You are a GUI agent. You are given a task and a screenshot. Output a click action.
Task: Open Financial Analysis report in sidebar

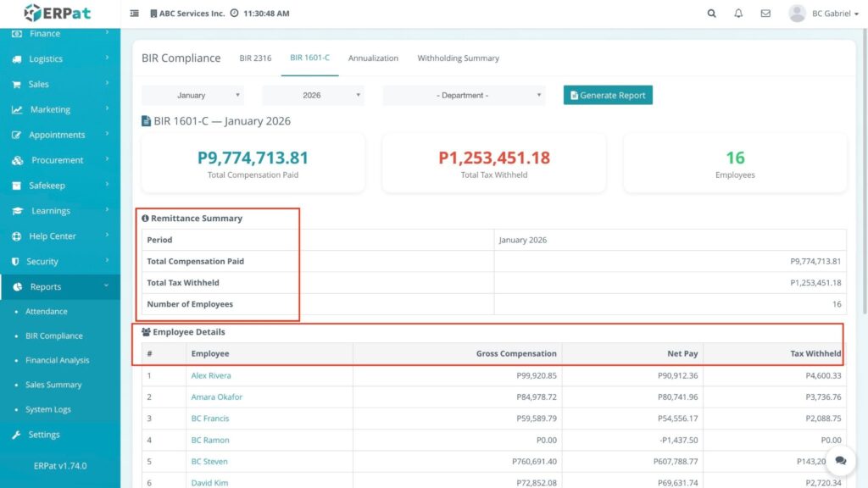click(x=57, y=360)
